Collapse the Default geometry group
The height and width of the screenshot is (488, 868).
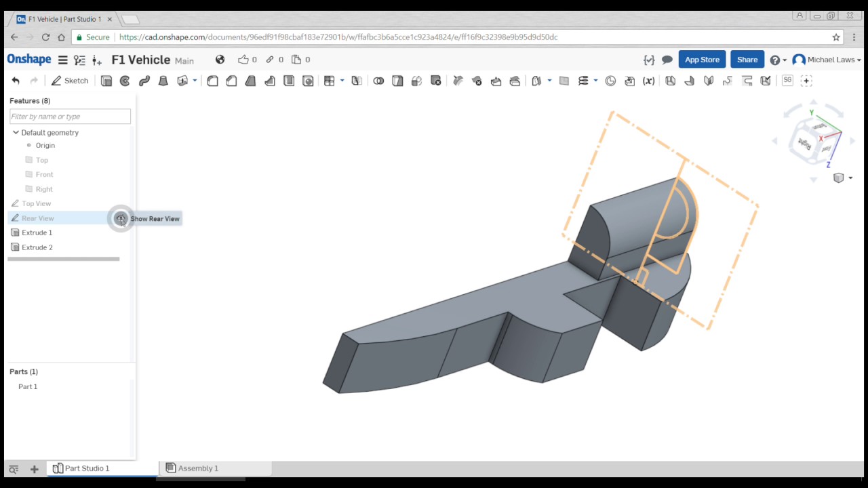pos(16,132)
